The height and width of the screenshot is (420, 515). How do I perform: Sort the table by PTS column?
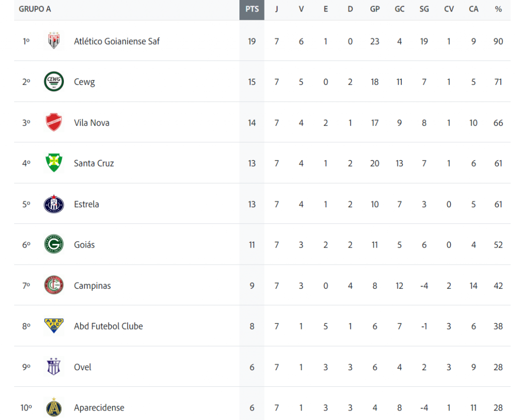[x=252, y=9]
